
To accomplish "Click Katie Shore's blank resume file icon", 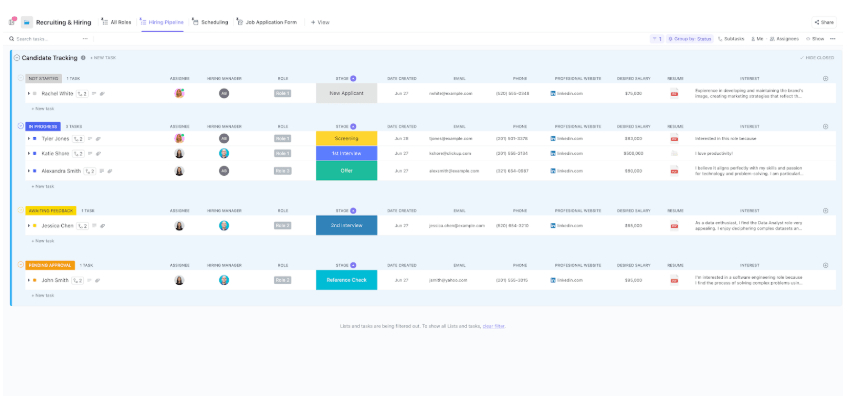I will 674,154.
